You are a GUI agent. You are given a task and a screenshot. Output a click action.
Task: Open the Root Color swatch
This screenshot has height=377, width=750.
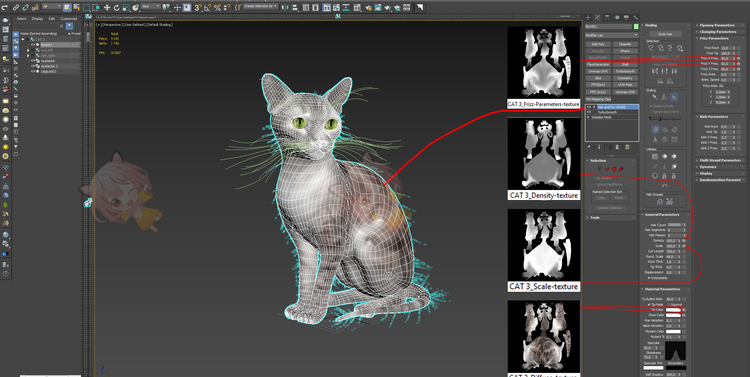(x=673, y=315)
